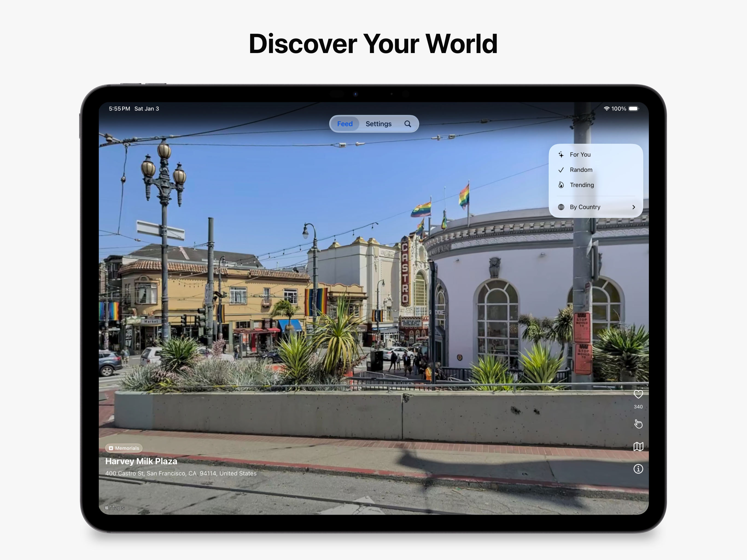747x560 pixels.
Task: Open the map view icon
Action: pos(638,447)
